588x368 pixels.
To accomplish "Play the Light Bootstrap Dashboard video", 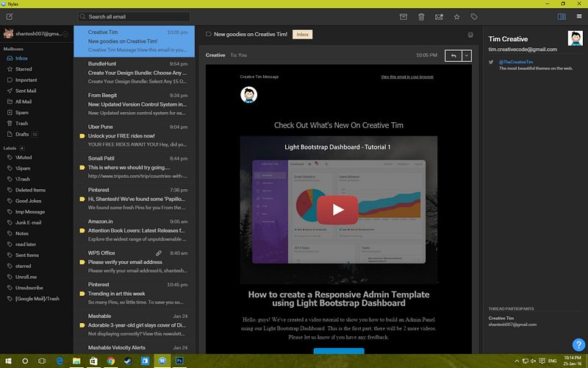I will tap(337, 210).
